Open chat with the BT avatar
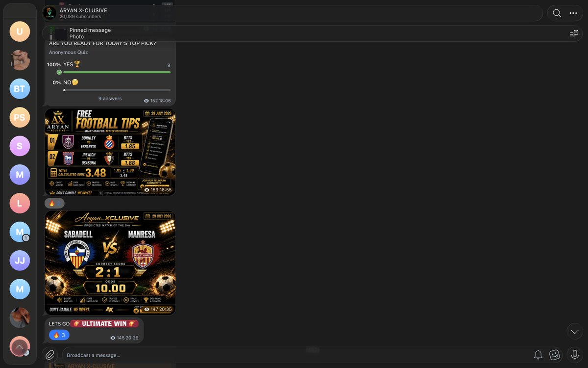The image size is (588, 368). point(20,89)
